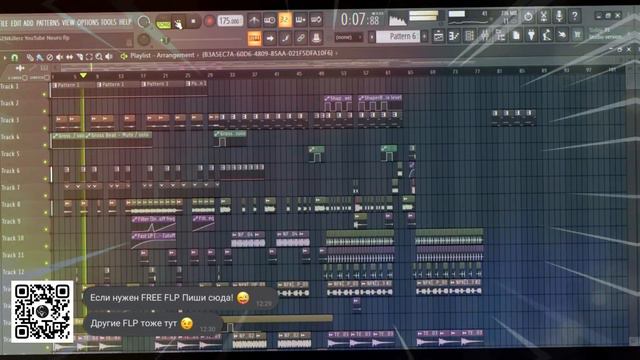Mute Track 1 using its green dot
This screenshot has width=640, height=360.
coord(44,94)
